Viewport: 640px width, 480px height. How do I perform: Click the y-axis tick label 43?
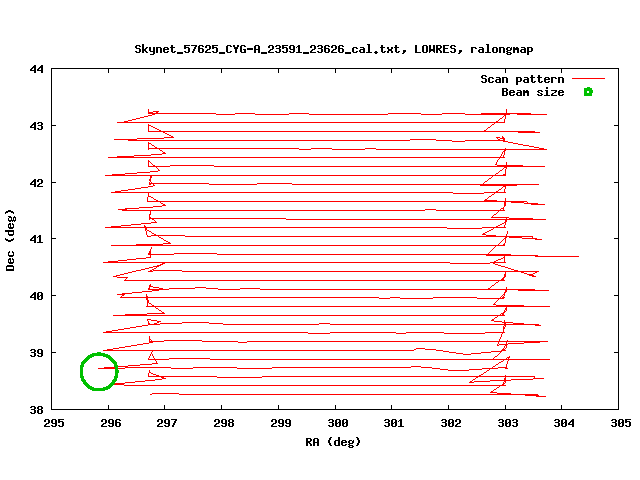pyautogui.click(x=36, y=126)
